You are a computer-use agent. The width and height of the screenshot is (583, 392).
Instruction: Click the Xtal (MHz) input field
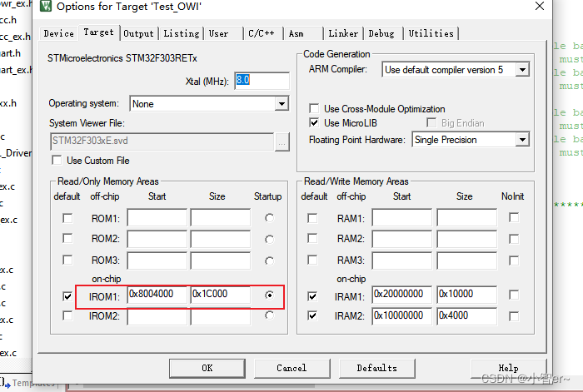point(262,80)
